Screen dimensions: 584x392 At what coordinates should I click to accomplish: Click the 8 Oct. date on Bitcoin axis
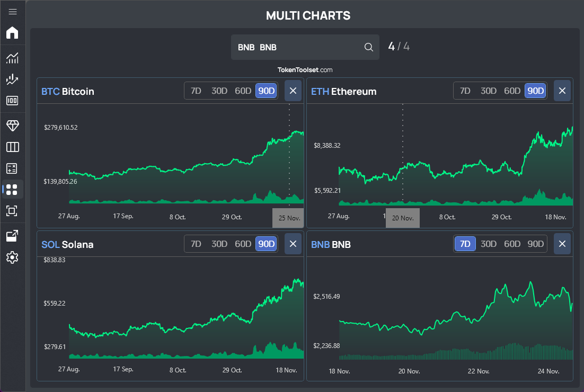click(x=178, y=217)
